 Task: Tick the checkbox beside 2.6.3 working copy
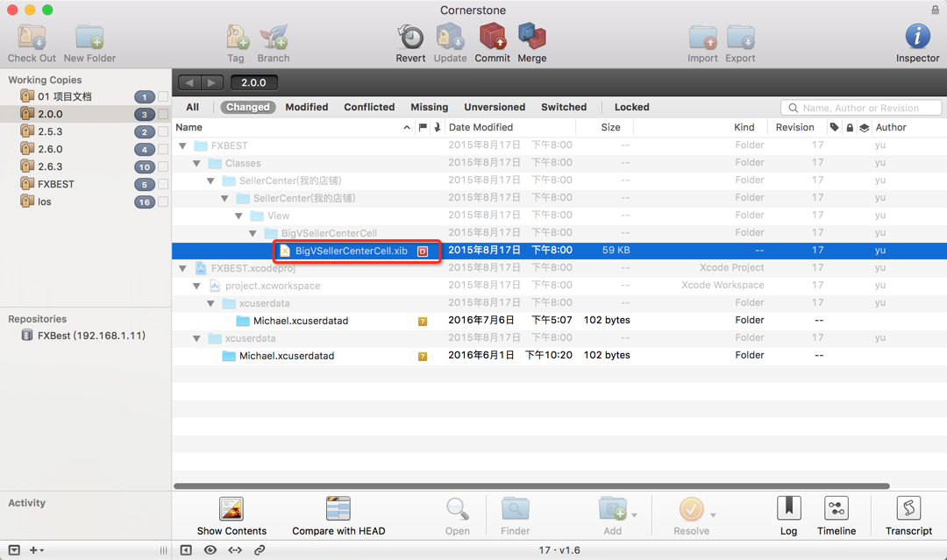coord(163,167)
